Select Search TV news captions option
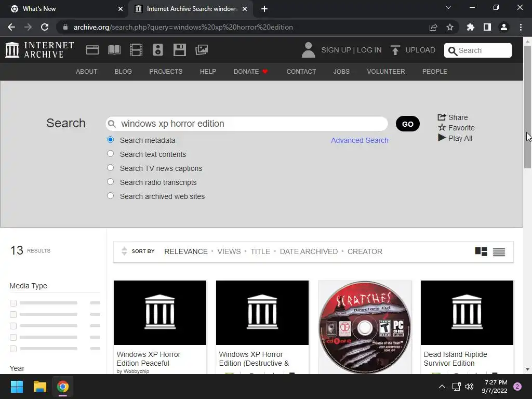This screenshot has width=532, height=399. (x=110, y=168)
